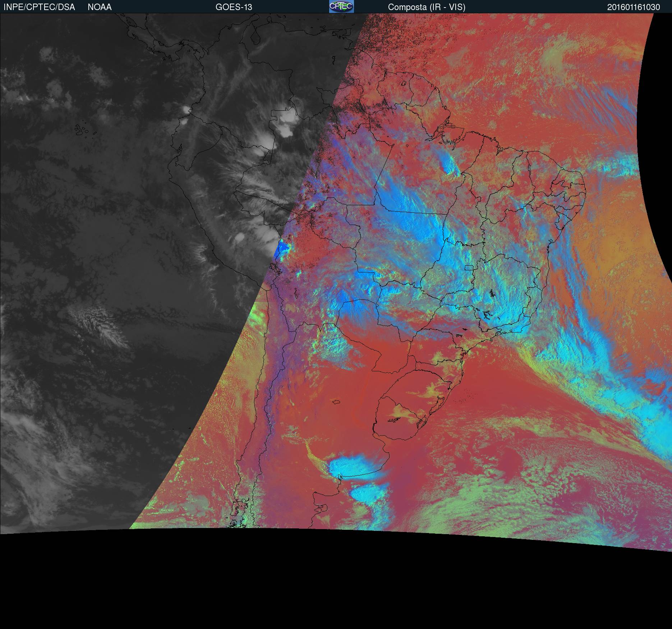The image size is (672, 629).
Task: Select the INPE/CPTEC/DSA header text
Action: 39,7
